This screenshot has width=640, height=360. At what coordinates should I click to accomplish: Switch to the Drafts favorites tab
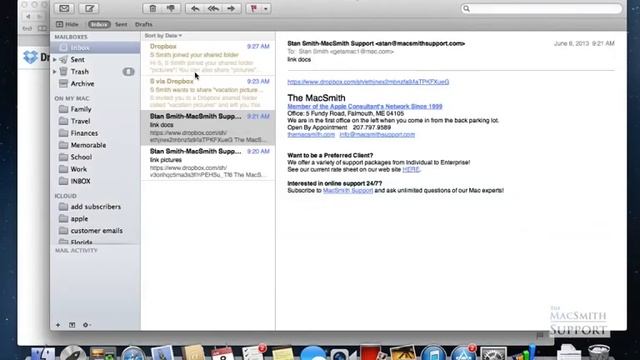click(x=144, y=24)
